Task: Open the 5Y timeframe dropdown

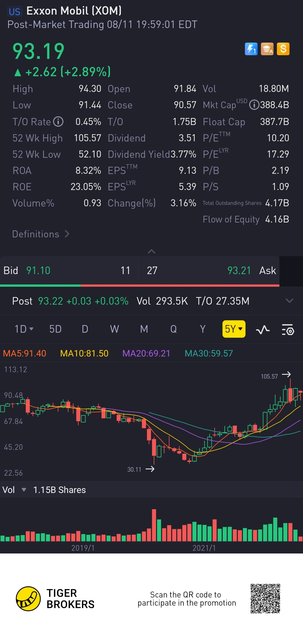Action: click(234, 329)
